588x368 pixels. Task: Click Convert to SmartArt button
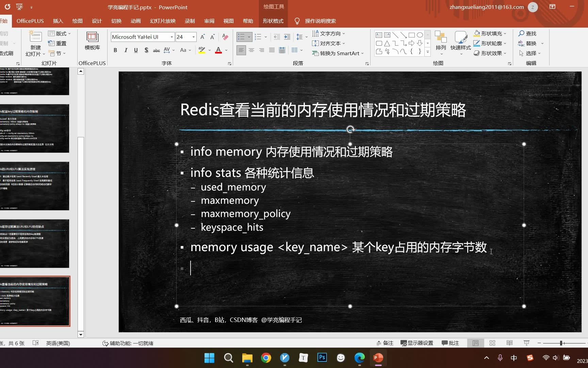(338, 53)
